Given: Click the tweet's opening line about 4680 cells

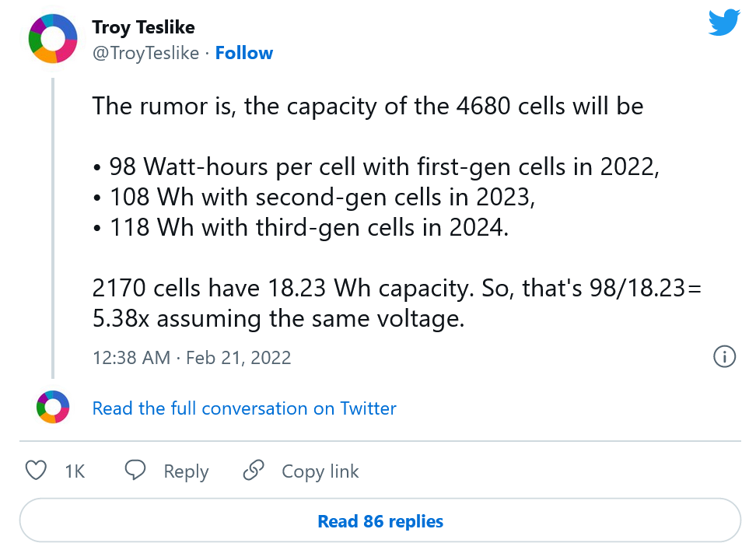Looking at the screenshot, I should [367, 106].
